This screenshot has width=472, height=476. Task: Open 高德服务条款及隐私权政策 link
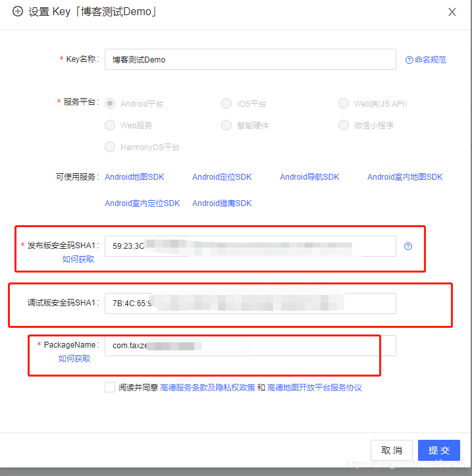tap(207, 388)
